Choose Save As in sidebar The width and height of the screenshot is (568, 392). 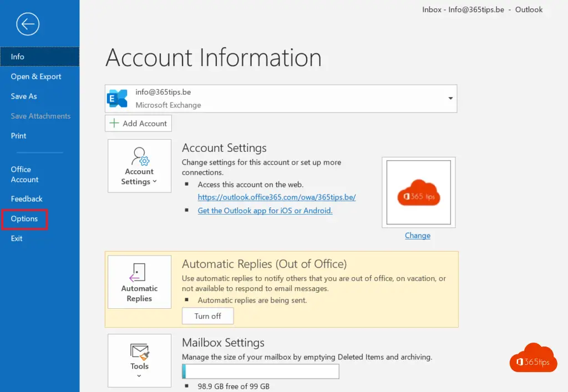(x=24, y=96)
